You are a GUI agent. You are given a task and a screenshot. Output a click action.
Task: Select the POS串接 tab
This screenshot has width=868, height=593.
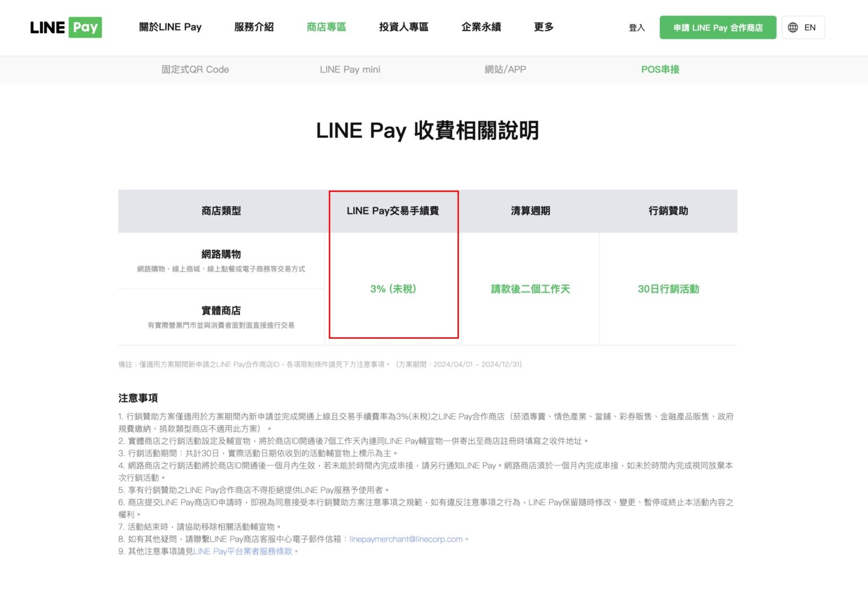click(660, 69)
